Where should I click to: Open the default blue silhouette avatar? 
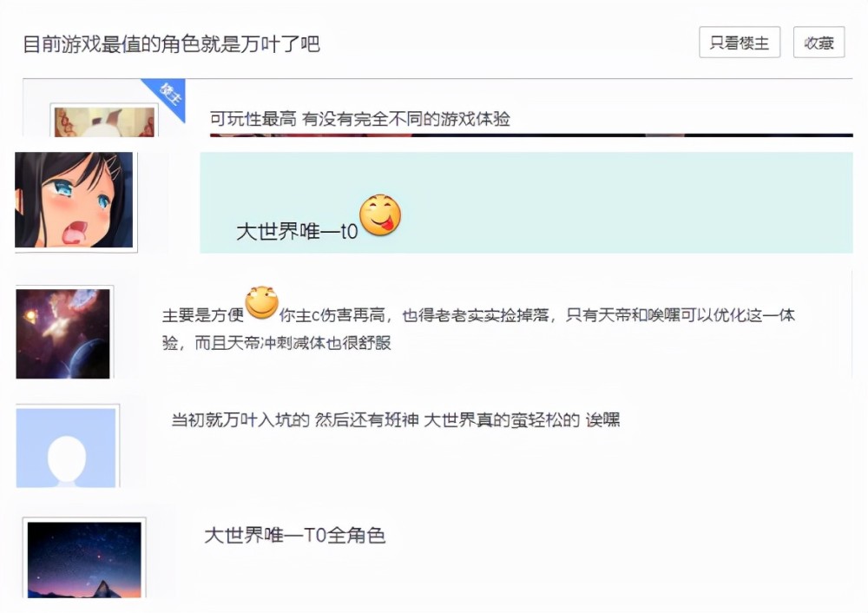pyautogui.click(x=66, y=448)
